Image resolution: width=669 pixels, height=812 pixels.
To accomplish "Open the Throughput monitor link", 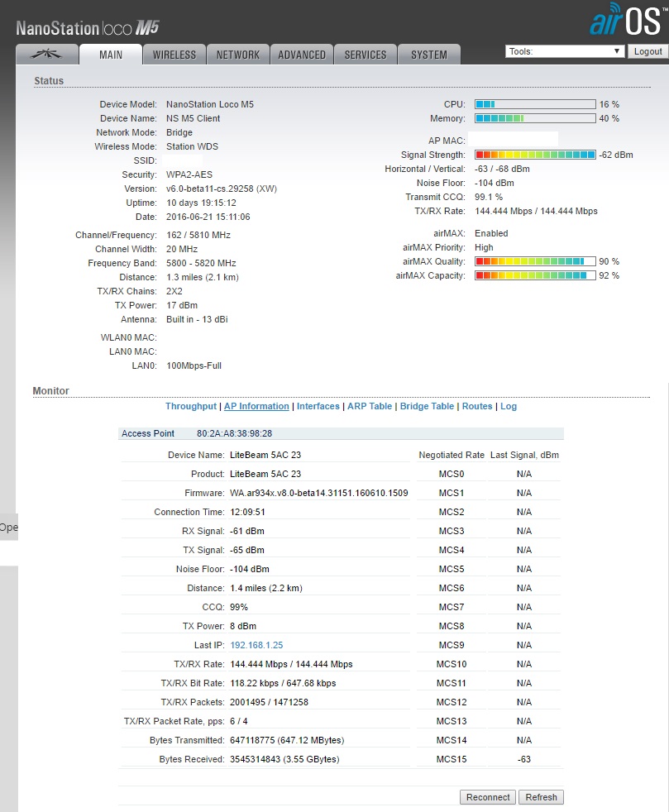I will 191,407.
